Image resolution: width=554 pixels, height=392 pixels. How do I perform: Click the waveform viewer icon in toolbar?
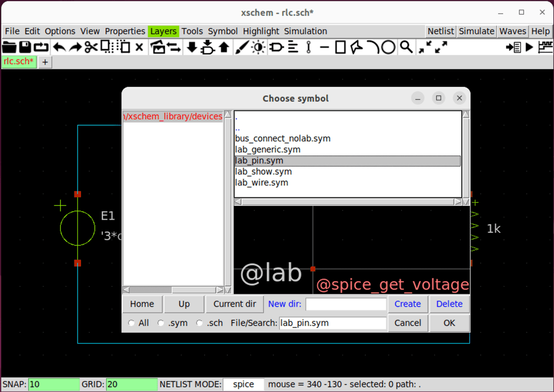(x=544, y=48)
